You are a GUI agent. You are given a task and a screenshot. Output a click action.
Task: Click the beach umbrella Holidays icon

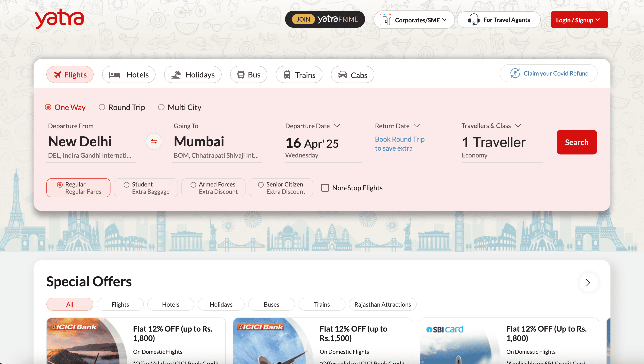click(176, 74)
